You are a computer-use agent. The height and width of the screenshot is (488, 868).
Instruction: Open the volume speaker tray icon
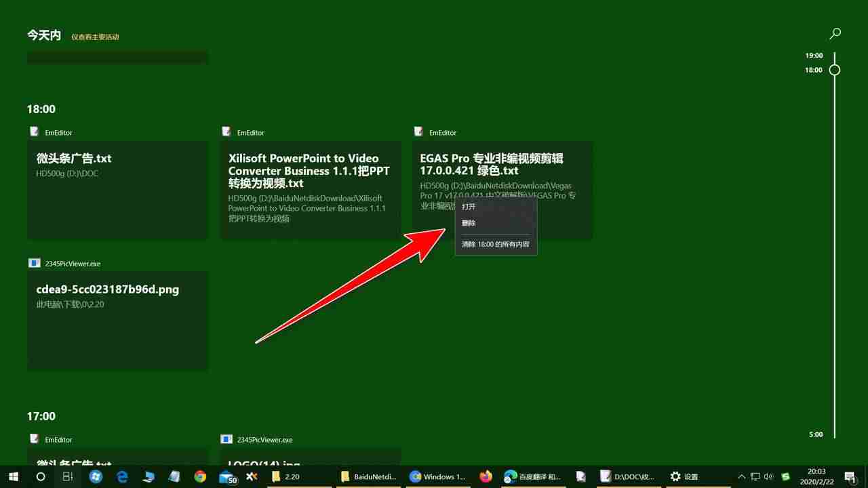(770, 476)
